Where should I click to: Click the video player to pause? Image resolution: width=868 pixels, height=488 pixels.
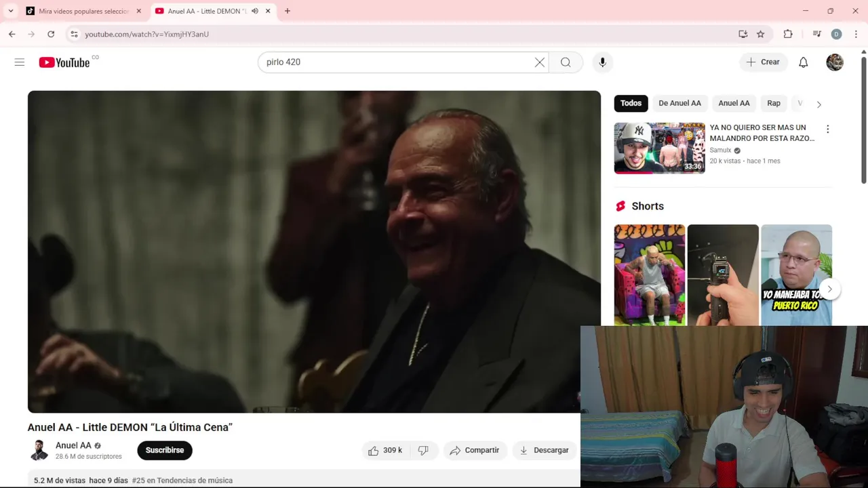tap(314, 251)
